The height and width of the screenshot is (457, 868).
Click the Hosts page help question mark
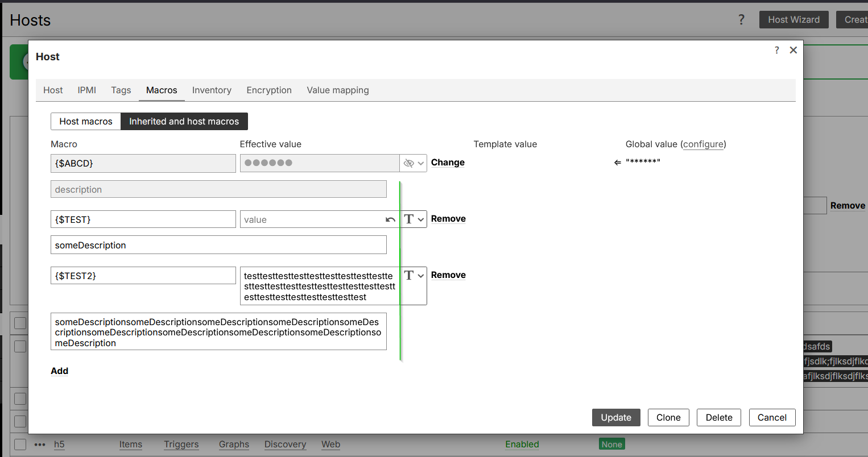pos(741,20)
